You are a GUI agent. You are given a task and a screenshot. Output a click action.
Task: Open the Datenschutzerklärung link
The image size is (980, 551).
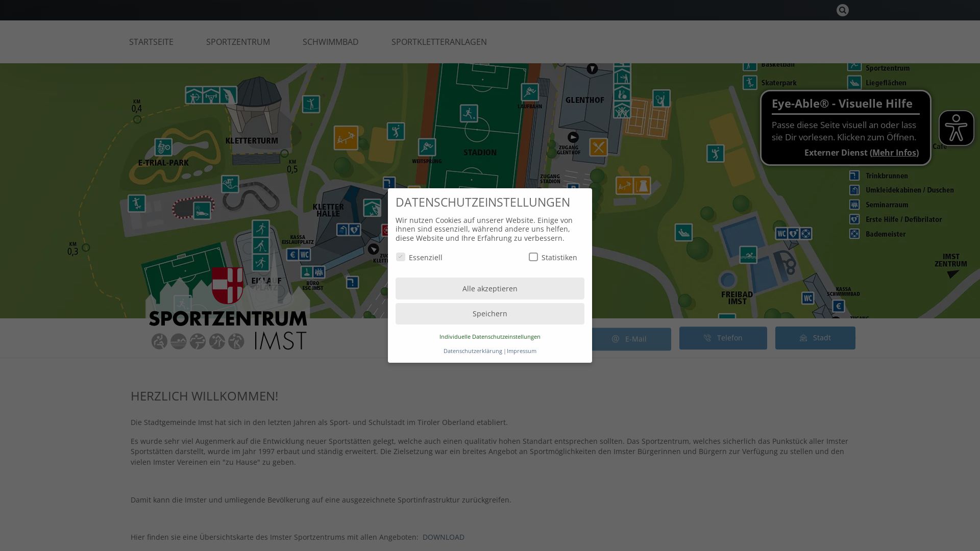pyautogui.click(x=473, y=351)
